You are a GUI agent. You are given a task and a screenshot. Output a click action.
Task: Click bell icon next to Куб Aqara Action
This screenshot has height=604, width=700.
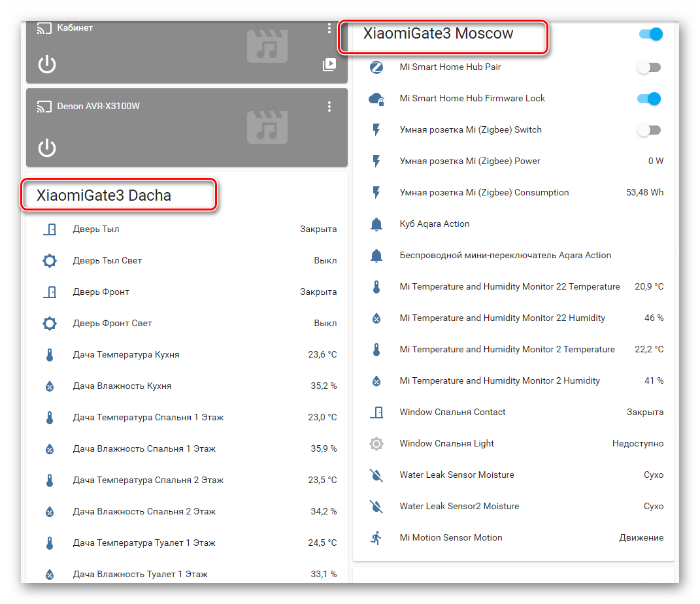376,224
